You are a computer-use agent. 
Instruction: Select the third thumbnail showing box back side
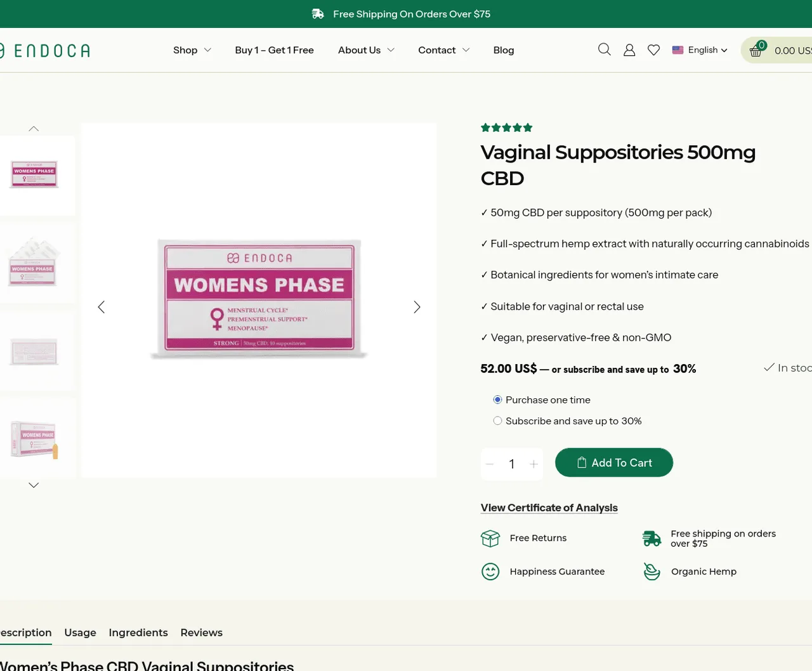(34, 351)
